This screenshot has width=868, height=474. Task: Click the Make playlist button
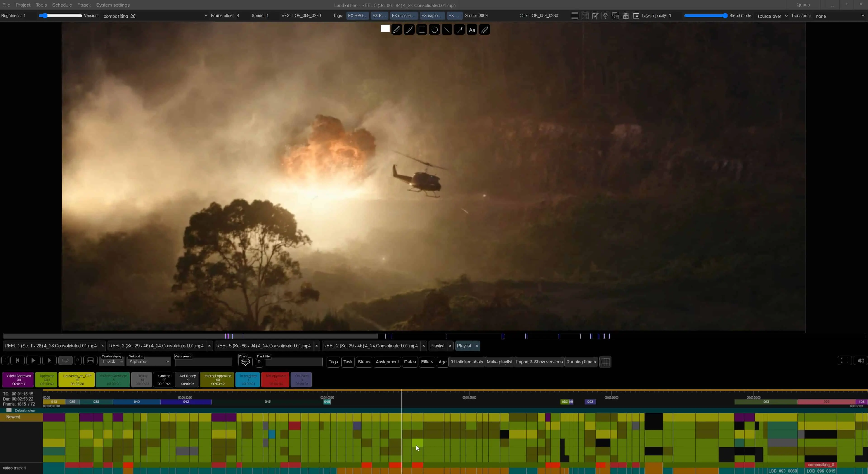499,362
